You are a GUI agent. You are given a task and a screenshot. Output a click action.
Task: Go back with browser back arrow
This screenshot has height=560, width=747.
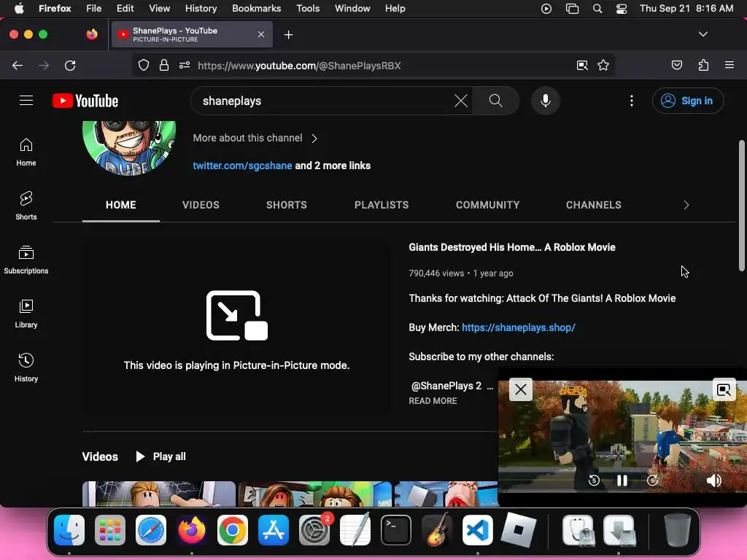pyautogui.click(x=18, y=65)
